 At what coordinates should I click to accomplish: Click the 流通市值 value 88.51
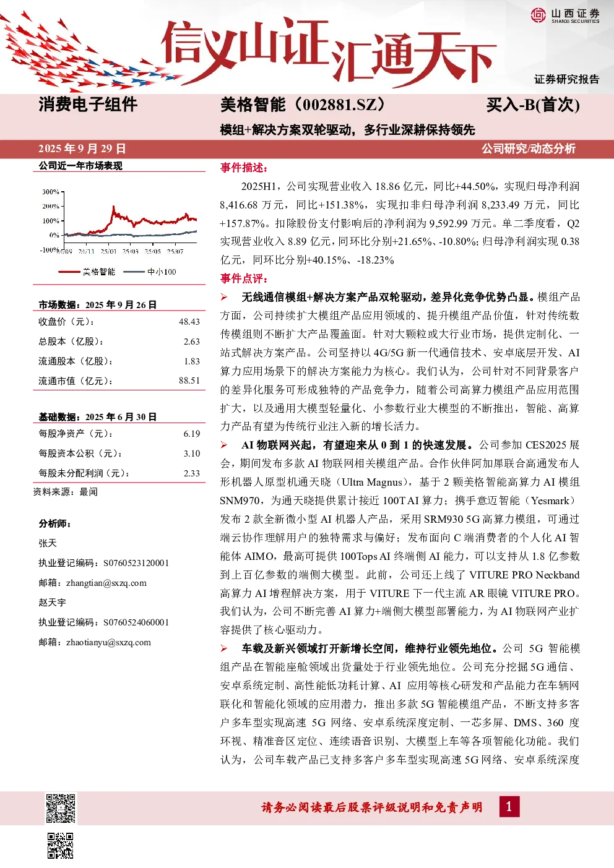(x=189, y=380)
